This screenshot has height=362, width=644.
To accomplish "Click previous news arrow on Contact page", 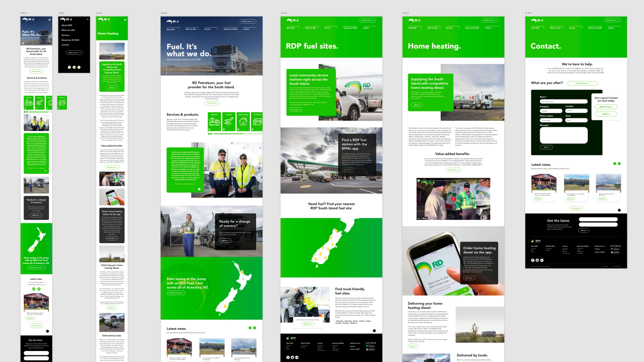I will pos(615,164).
